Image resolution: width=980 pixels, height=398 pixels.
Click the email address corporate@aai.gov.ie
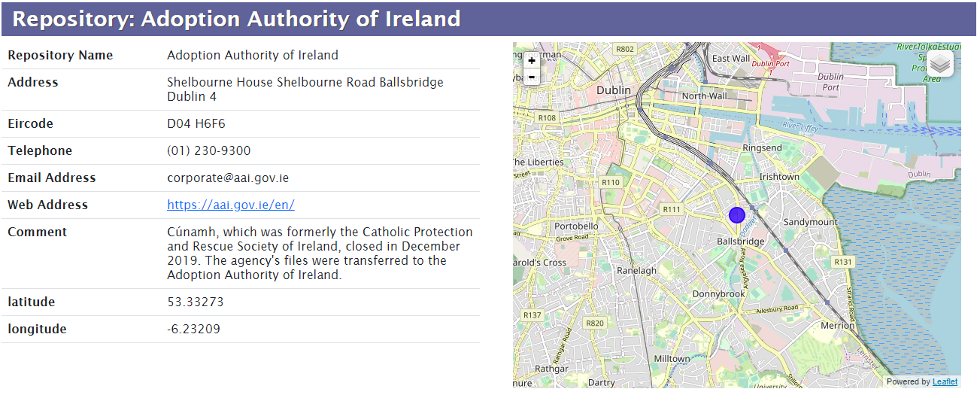pos(228,178)
